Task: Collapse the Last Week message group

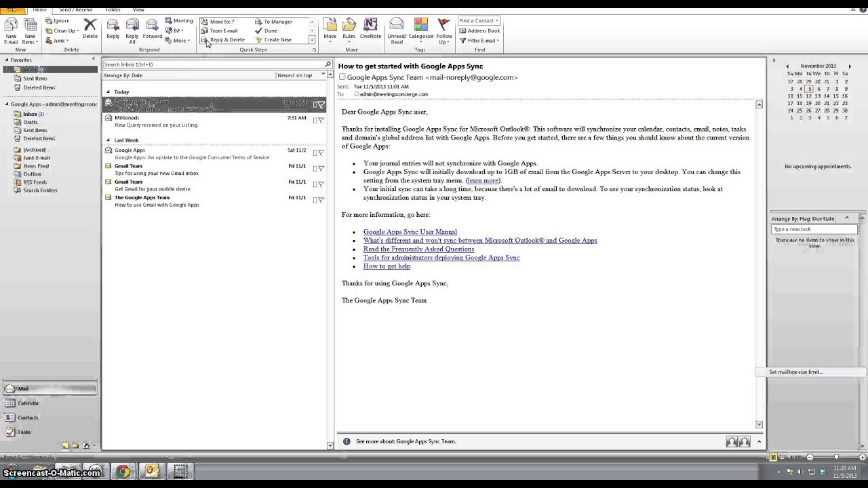Action: (108, 140)
